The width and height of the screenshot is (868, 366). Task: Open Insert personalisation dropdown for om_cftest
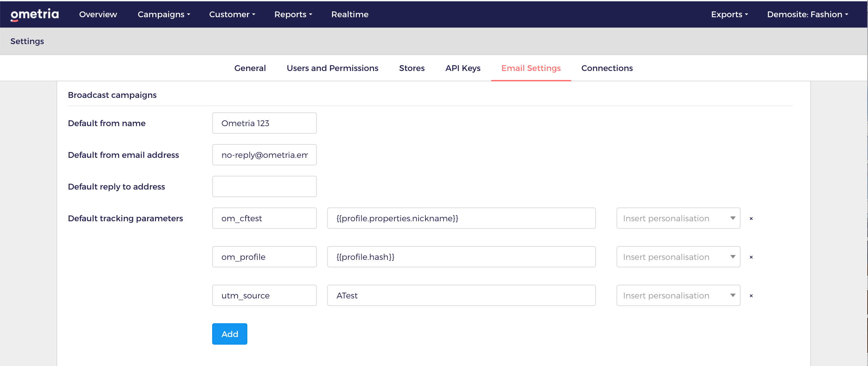(678, 218)
